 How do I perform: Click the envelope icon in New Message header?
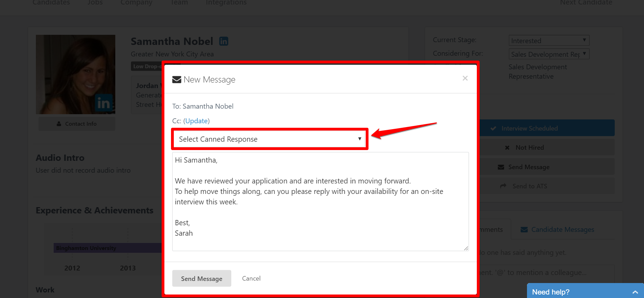[x=177, y=80]
